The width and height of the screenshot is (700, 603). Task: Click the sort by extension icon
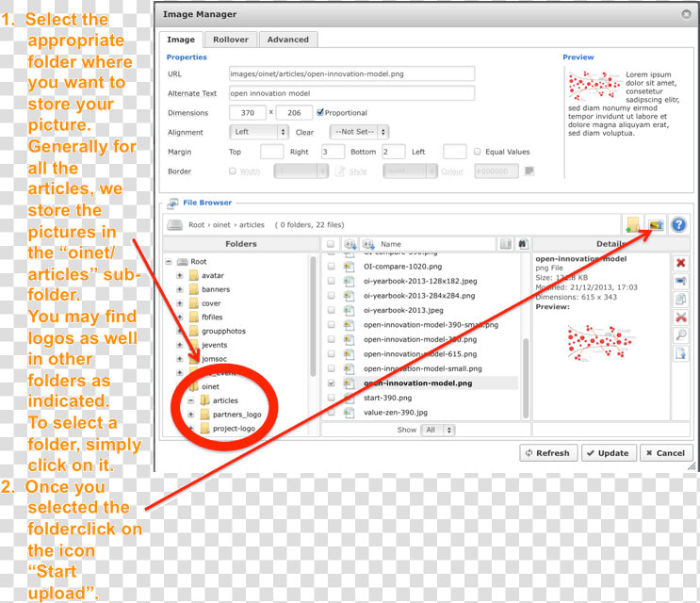click(x=350, y=244)
